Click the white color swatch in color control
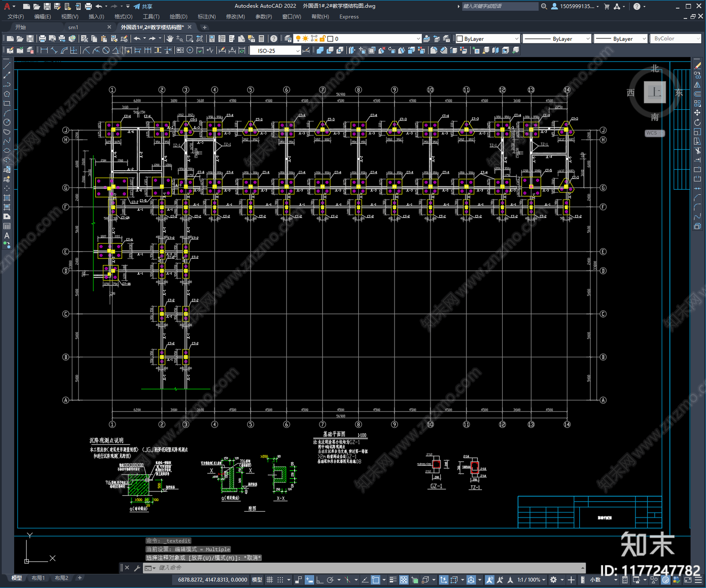This screenshot has height=588, width=706. [x=460, y=39]
